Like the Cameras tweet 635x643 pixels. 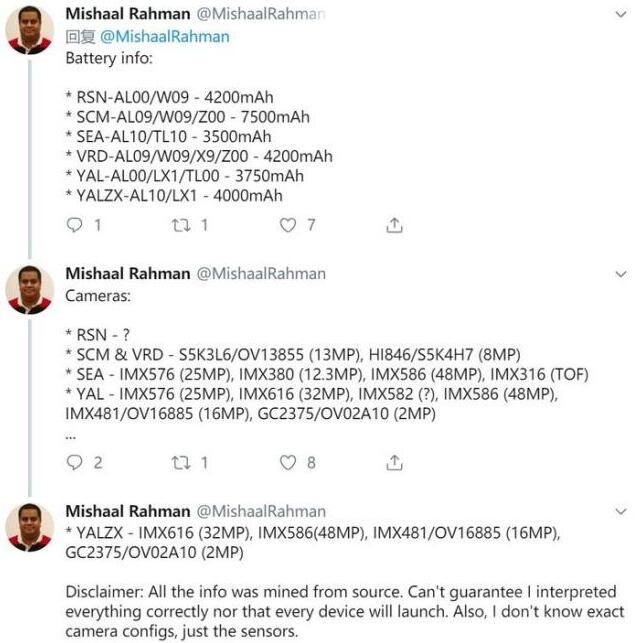click(288, 462)
